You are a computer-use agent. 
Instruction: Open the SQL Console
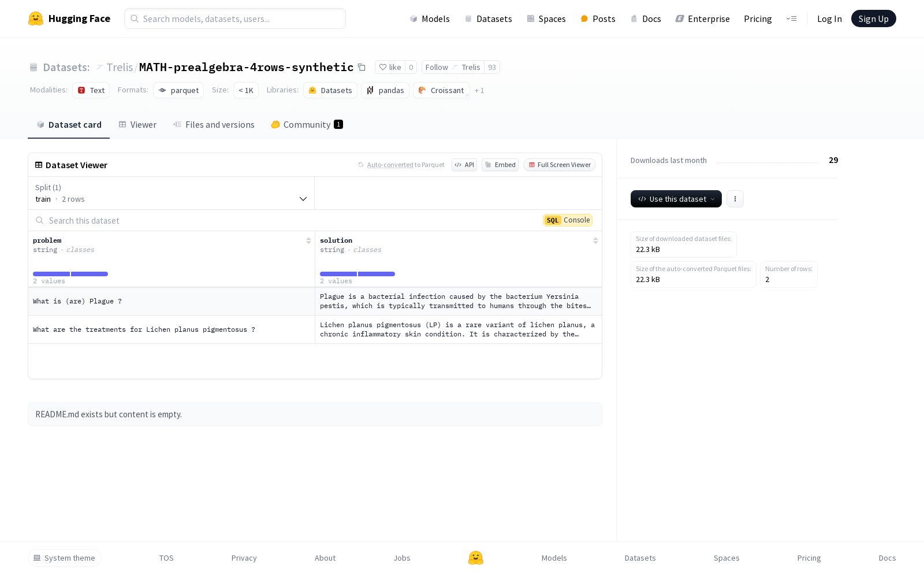[568, 220]
